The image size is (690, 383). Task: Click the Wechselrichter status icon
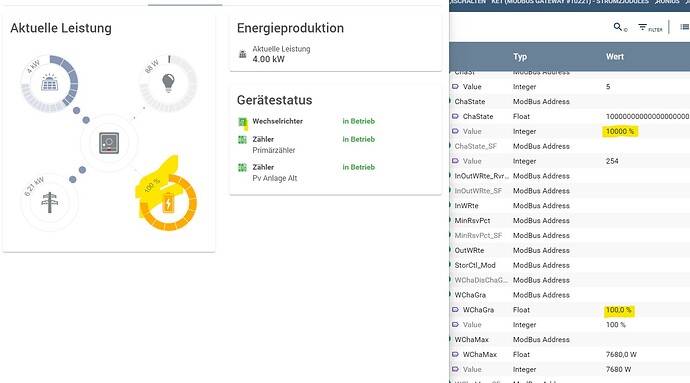point(242,122)
